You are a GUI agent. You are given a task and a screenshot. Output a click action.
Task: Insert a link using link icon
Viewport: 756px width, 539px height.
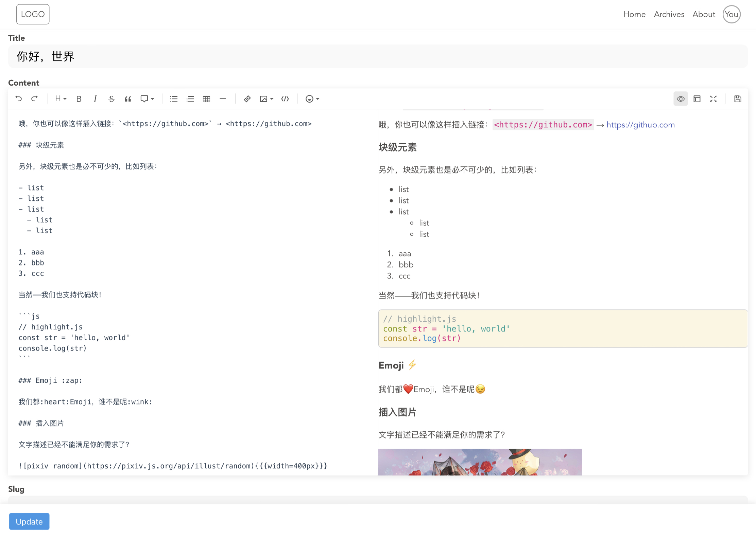[247, 99]
